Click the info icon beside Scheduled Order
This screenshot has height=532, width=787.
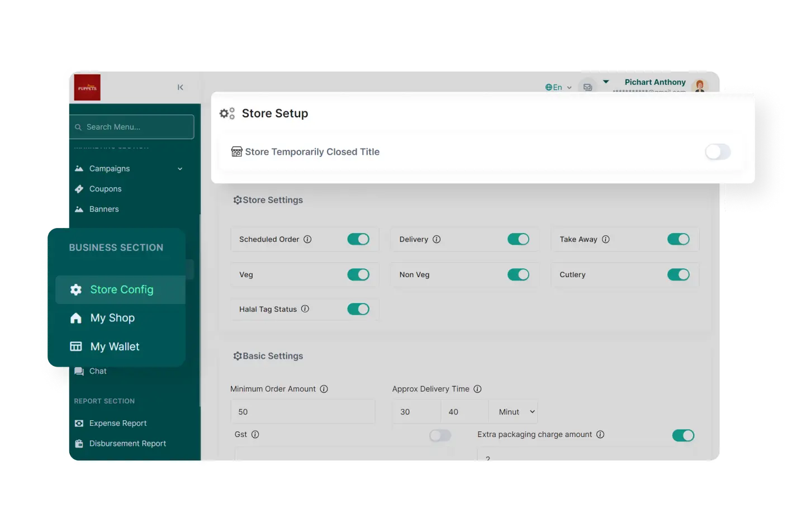point(307,239)
